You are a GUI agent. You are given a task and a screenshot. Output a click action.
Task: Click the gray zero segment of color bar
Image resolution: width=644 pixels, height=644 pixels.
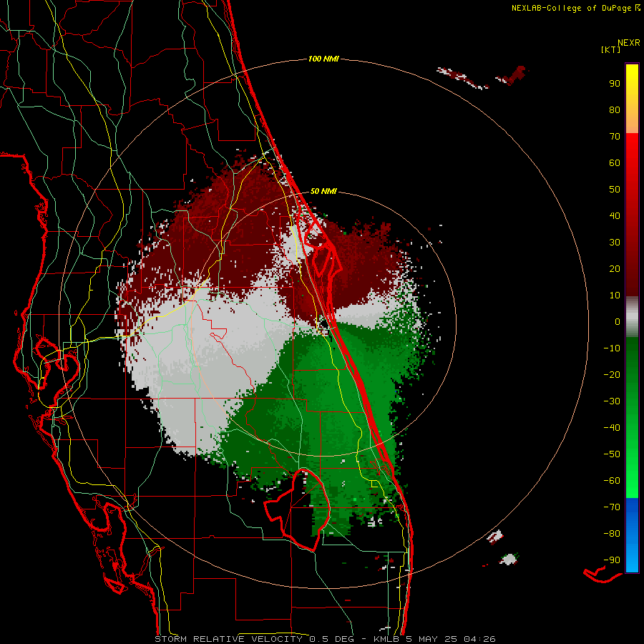[632, 317]
